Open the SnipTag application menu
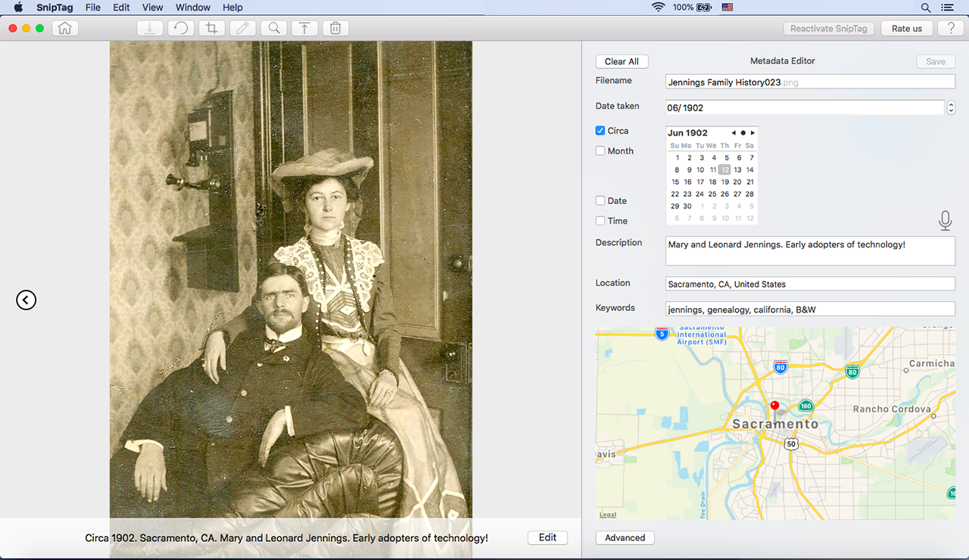969x560 pixels. (x=55, y=8)
